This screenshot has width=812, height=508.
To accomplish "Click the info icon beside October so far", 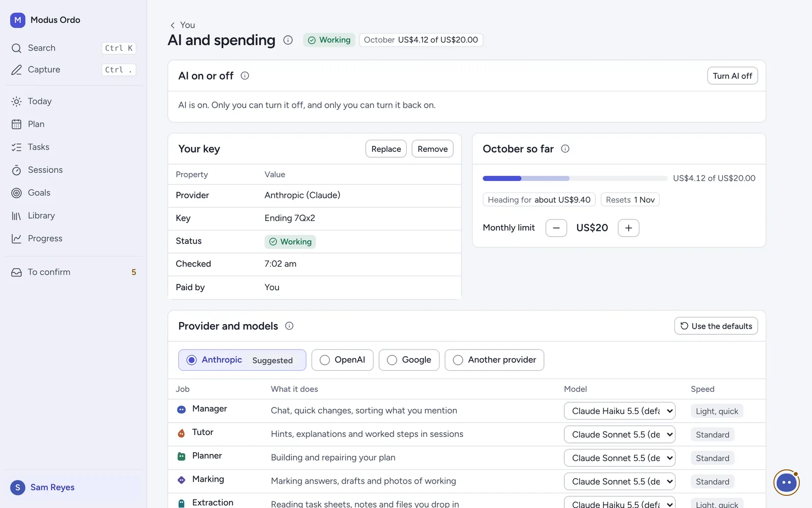I will (565, 149).
